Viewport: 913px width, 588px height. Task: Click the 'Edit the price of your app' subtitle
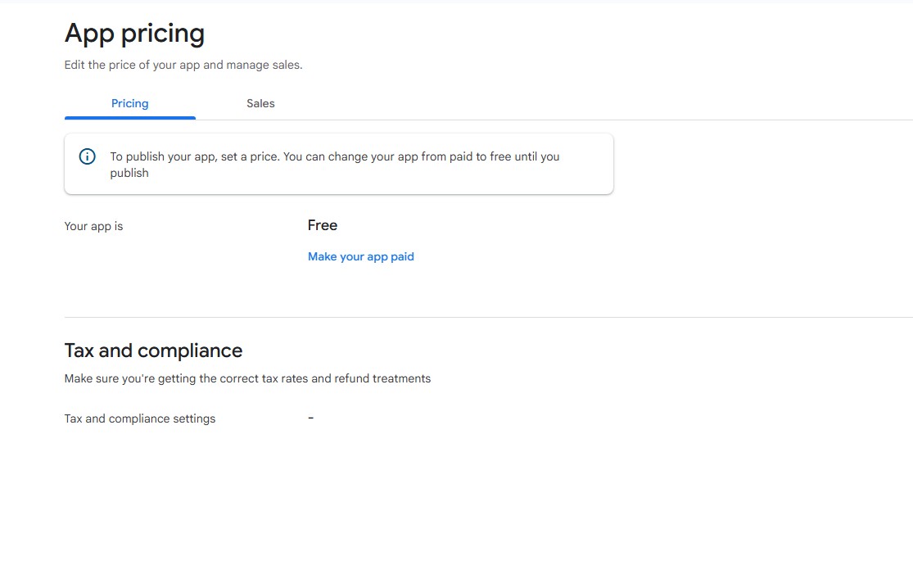click(183, 65)
